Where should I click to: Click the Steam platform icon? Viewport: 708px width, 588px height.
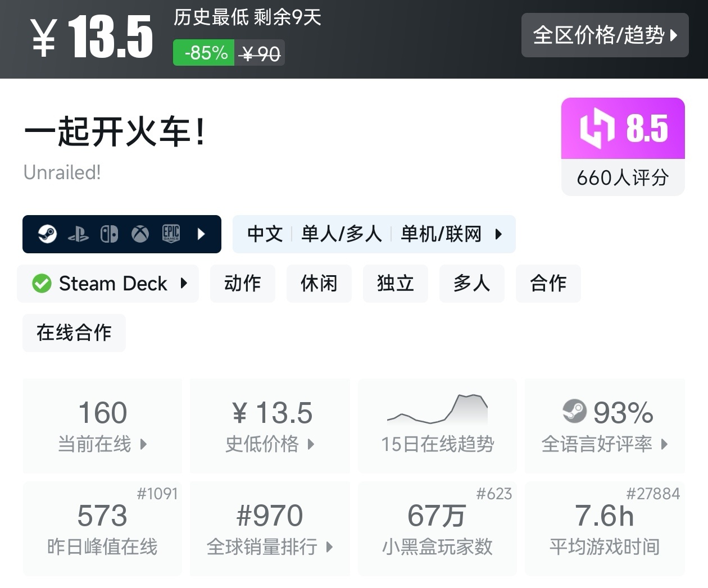(47, 234)
